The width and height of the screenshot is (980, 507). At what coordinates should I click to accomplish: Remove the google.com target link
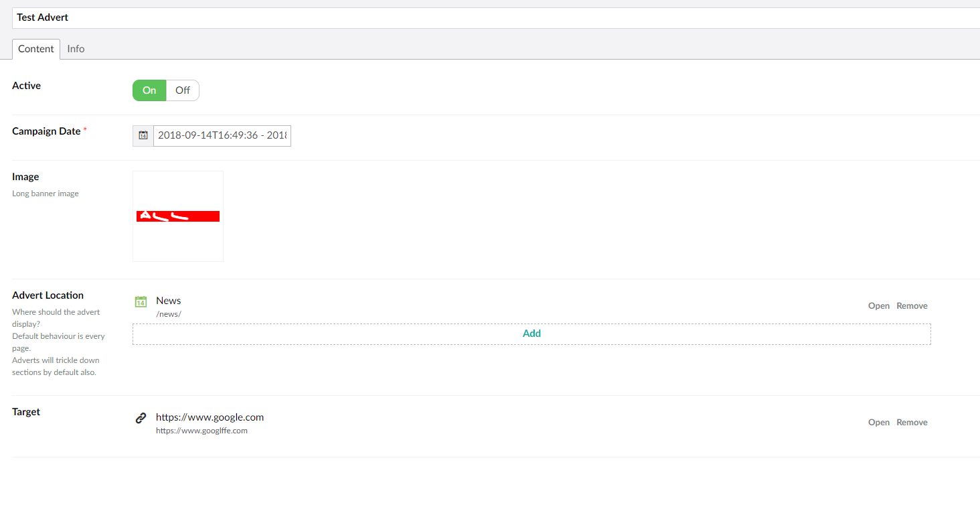pos(912,423)
